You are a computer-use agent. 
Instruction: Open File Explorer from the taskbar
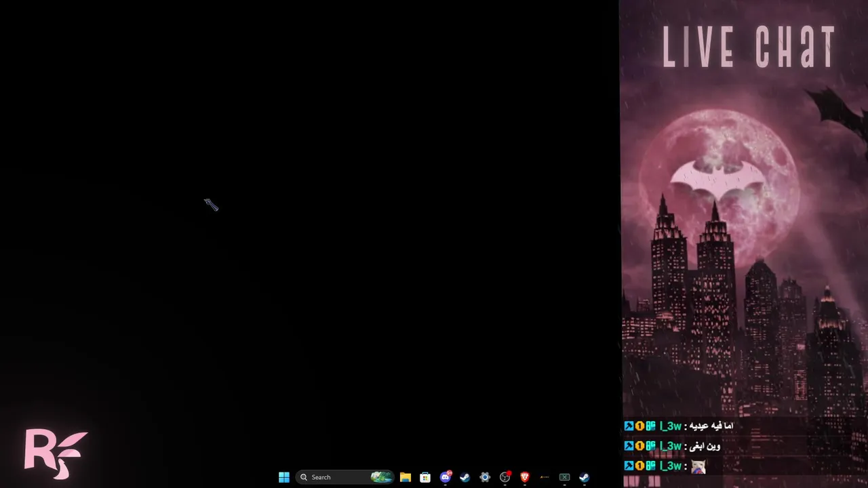[406, 477]
